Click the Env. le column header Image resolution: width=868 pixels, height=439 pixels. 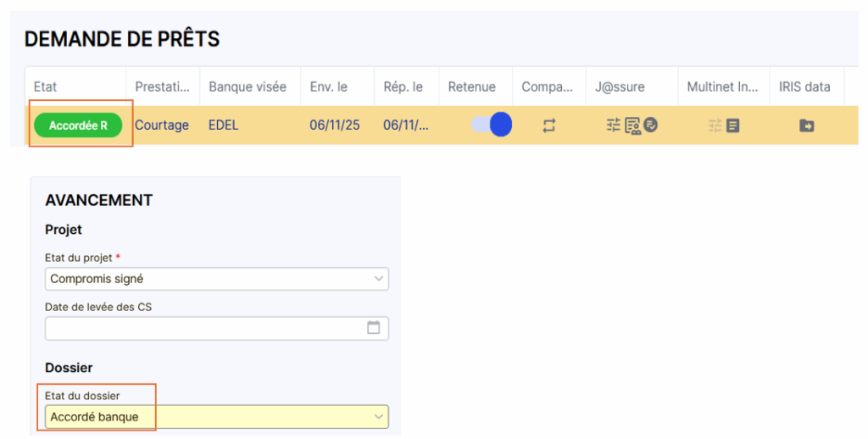click(328, 86)
